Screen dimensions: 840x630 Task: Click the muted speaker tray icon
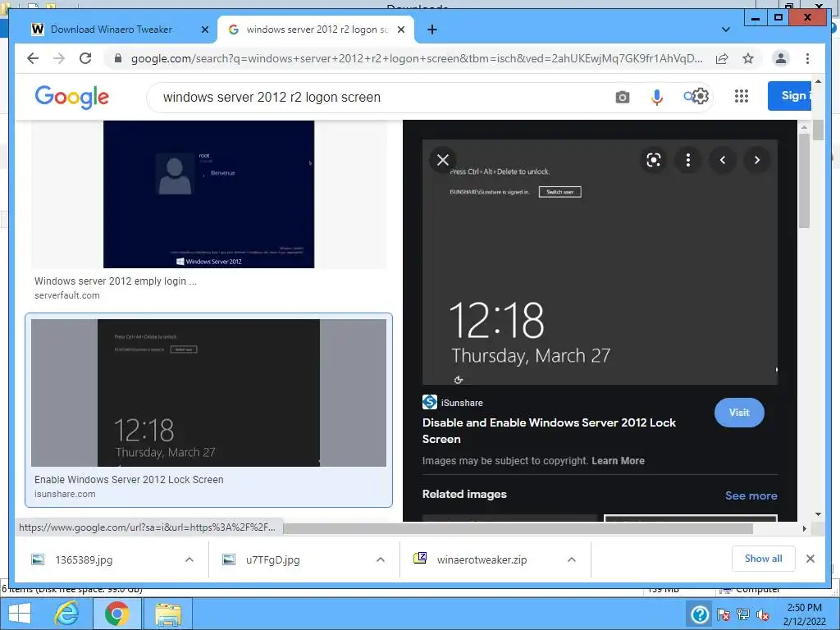point(763,614)
